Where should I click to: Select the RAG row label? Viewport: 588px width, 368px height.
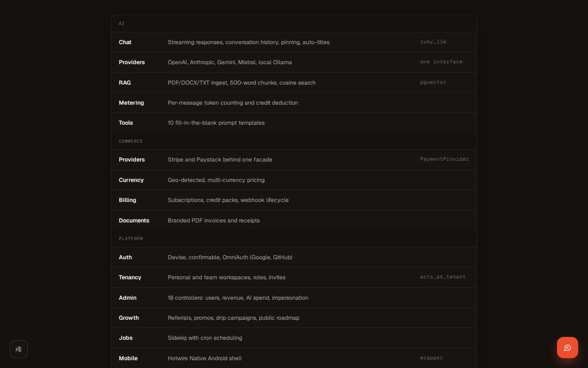pos(125,83)
